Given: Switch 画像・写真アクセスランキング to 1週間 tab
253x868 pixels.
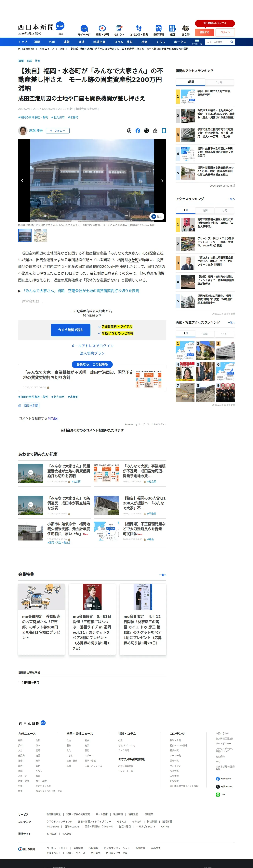Looking at the screenshot, I should point(204,334).
